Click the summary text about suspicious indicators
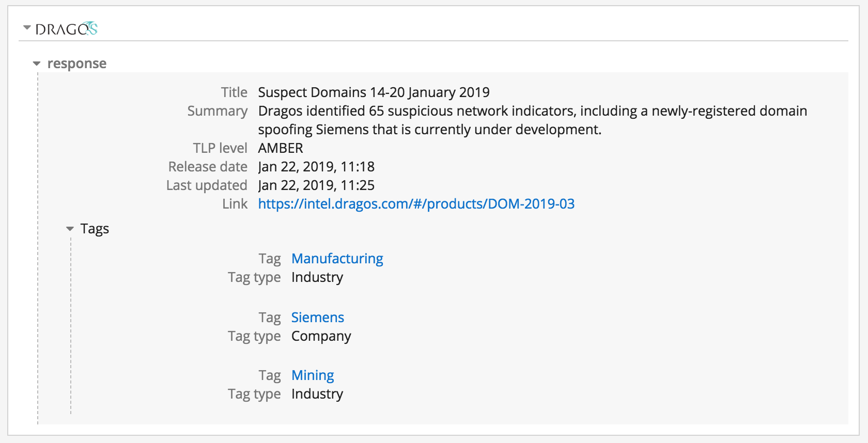This screenshot has width=868, height=443. click(x=532, y=111)
